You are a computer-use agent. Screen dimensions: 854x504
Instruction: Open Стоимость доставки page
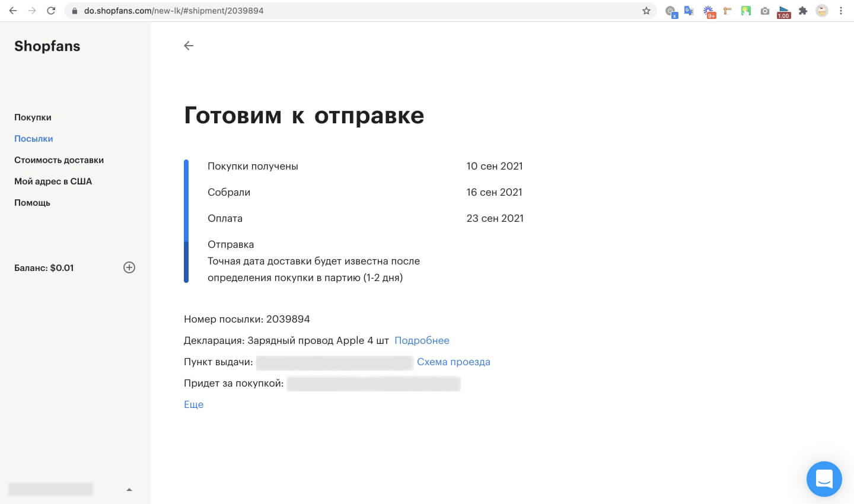[x=59, y=160]
